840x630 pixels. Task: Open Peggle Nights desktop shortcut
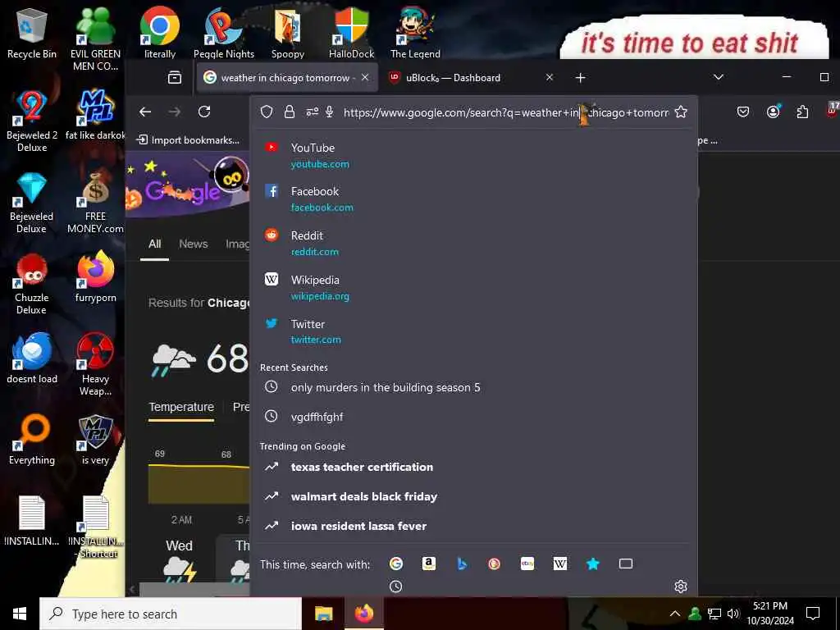pyautogui.click(x=224, y=32)
